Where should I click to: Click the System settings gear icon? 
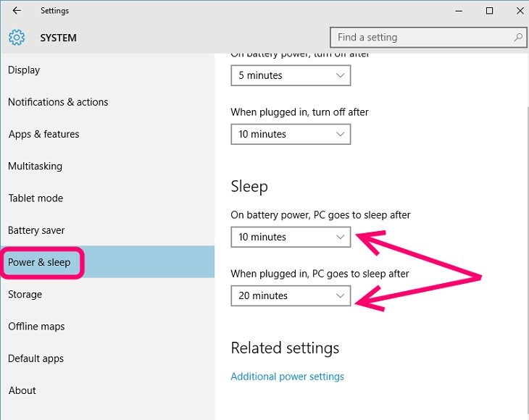tap(17, 38)
